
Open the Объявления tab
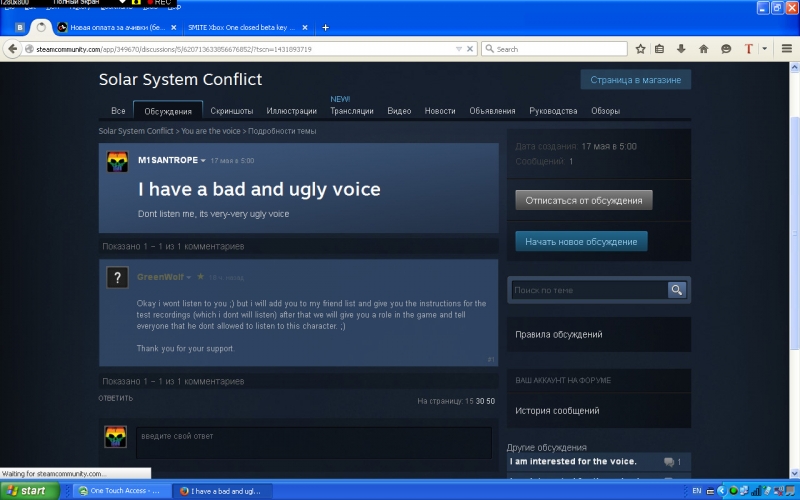point(492,111)
